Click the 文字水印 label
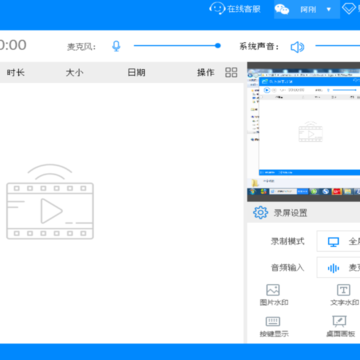This screenshot has width=360, height=360. [x=345, y=303]
